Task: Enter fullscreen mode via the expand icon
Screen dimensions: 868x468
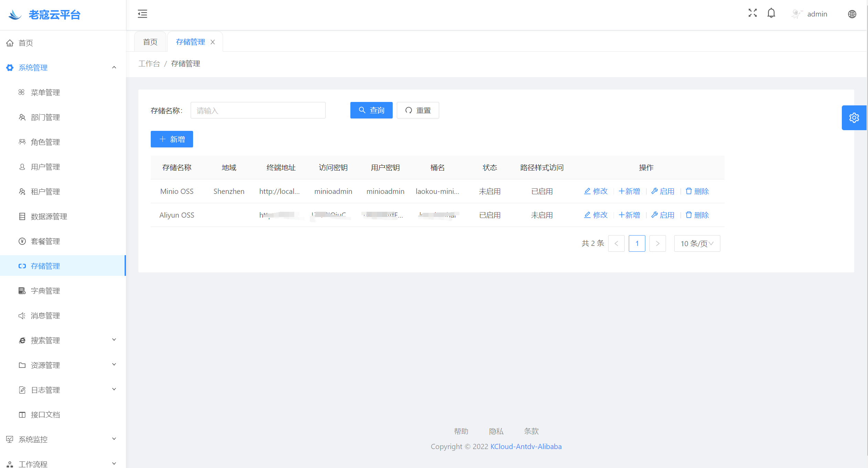Action: click(x=752, y=13)
